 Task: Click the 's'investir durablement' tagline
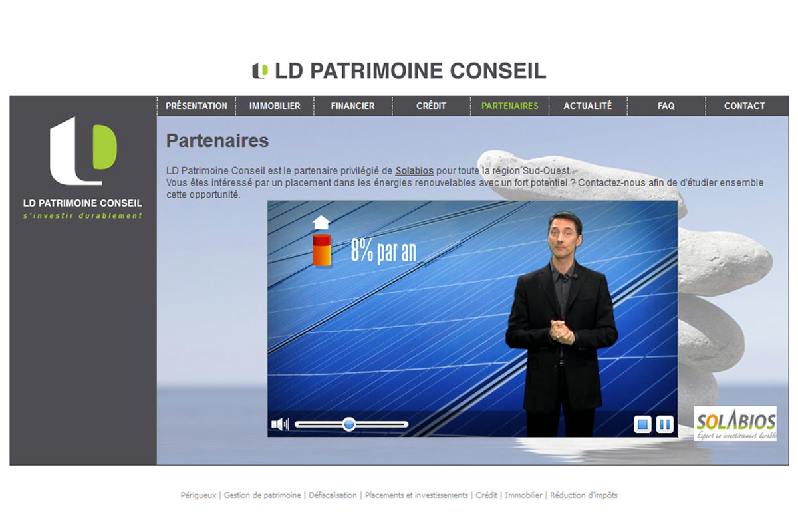83,216
